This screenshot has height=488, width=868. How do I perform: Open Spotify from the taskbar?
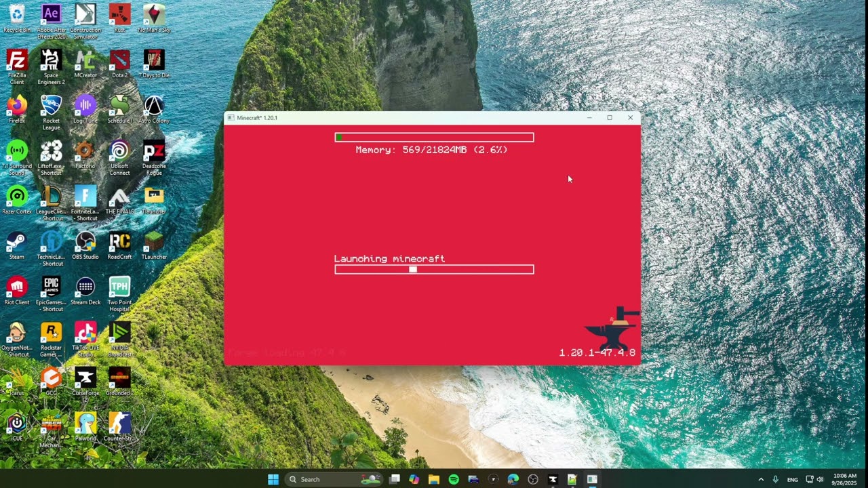click(454, 479)
